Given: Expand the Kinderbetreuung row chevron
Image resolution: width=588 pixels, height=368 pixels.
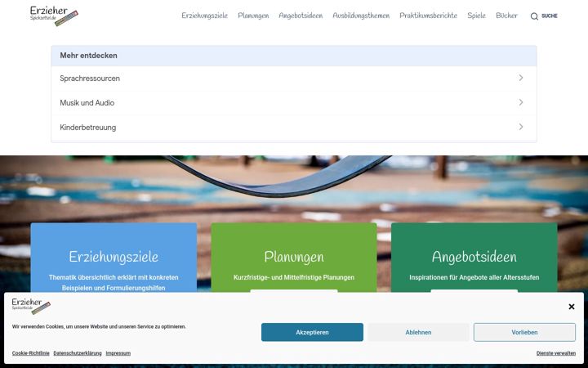Looking at the screenshot, I should click(x=521, y=127).
